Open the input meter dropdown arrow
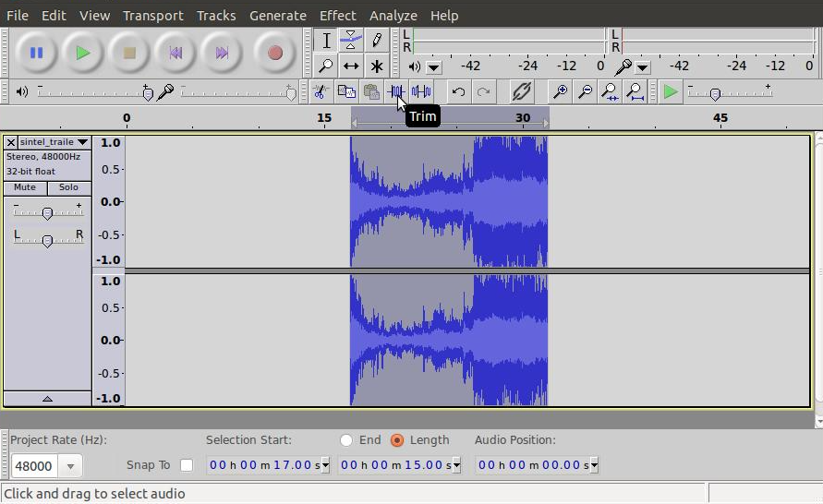Image resolution: width=823 pixels, height=504 pixels. click(x=642, y=67)
